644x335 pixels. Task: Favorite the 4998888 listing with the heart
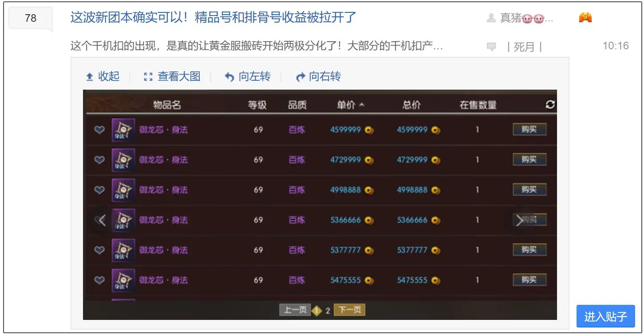pyautogui.click(x=99, y=190)
